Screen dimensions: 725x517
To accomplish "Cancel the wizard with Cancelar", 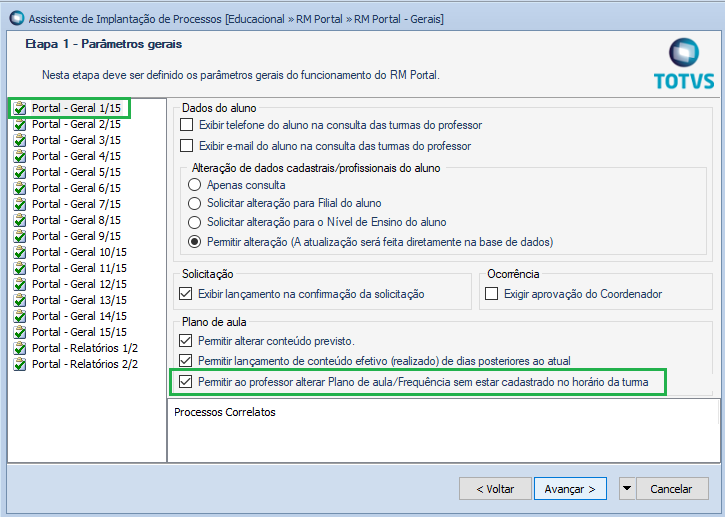I will click(671, 489).
